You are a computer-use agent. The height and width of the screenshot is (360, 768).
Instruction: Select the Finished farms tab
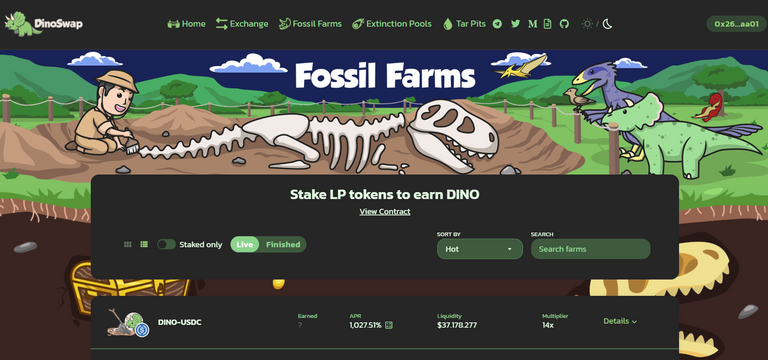tap(283, 244)
